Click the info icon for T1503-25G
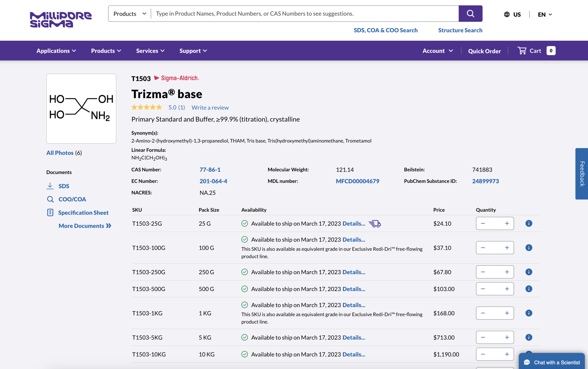 click(x=529, y=223)
